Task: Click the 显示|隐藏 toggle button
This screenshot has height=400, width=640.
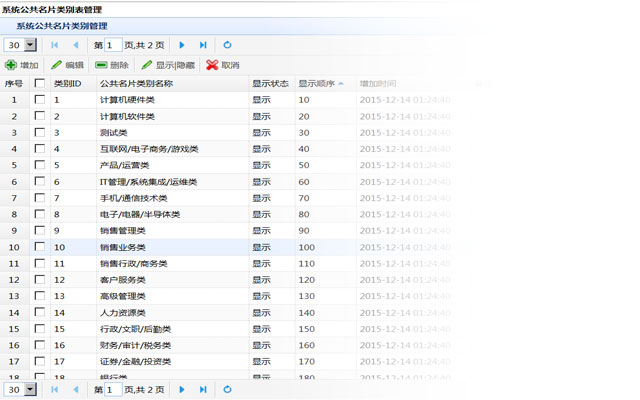Action: [x=167, y=65]
